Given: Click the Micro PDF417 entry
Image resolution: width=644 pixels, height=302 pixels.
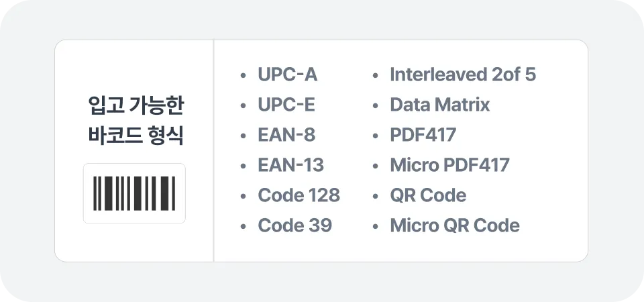Looking at the screenshot, I should (x=449, y=165).
